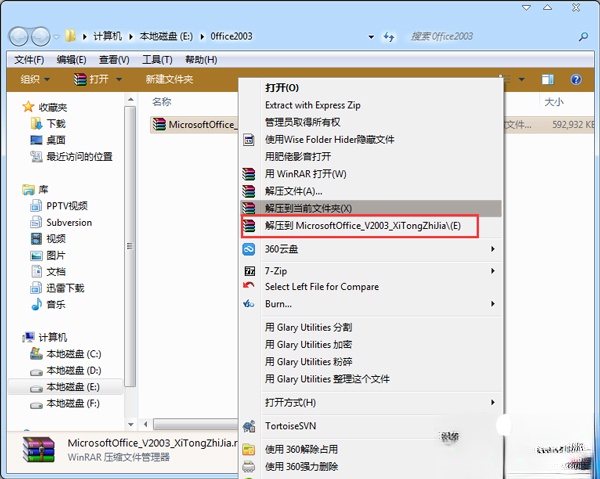Click 本地磁盘 (E:) in the address breadcrumb
600x479 pixels.
point(166,36)
